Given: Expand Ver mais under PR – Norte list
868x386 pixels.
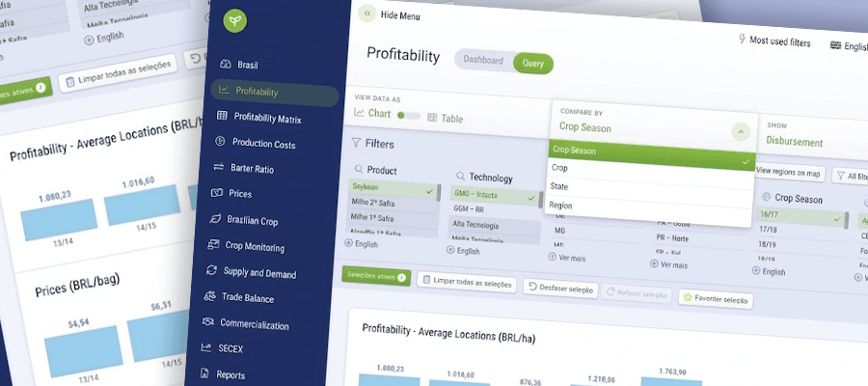Looking at the screenshot, I should pos(668,264).
